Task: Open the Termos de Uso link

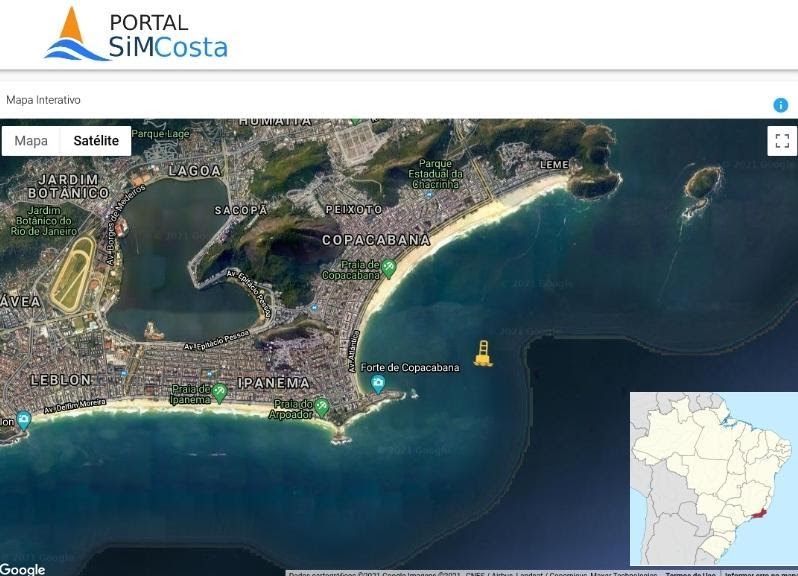Action: (x=691, y=573)
